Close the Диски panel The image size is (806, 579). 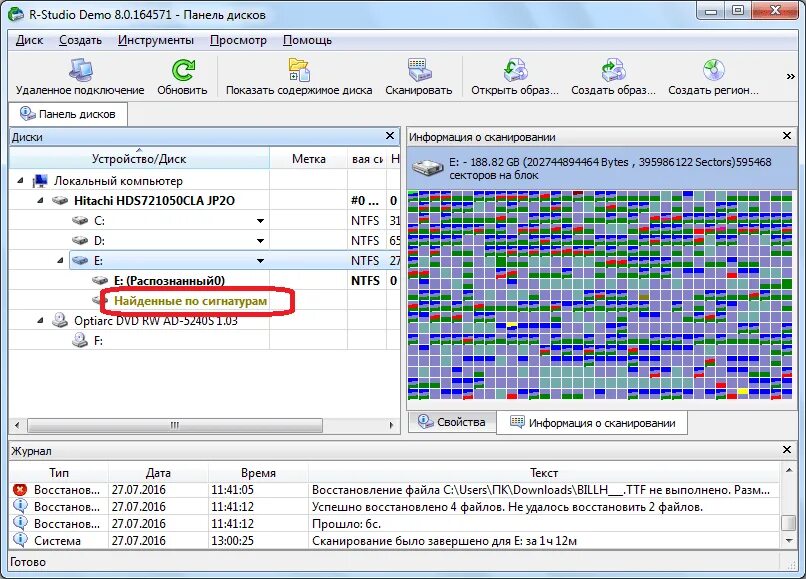pyautogui.click(x=390, y=136)
